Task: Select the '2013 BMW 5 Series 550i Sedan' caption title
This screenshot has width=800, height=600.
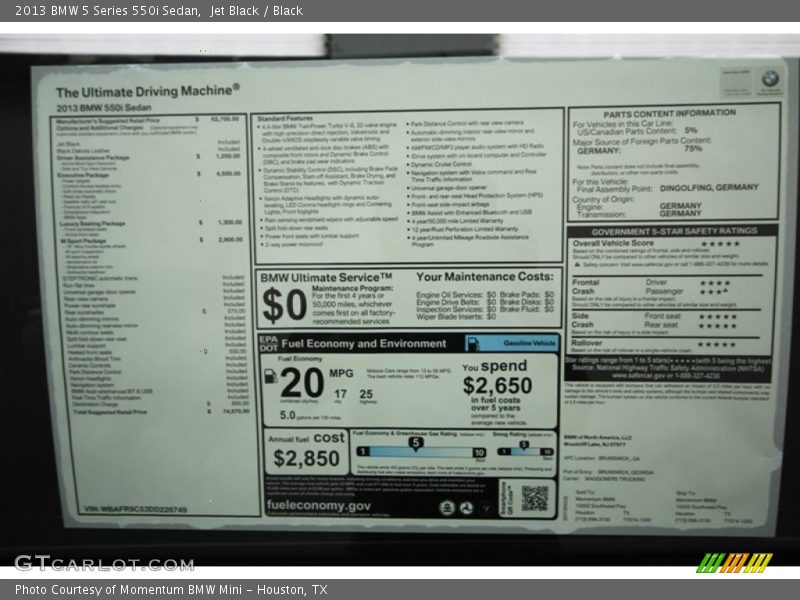Action: [x=107, y=11]
